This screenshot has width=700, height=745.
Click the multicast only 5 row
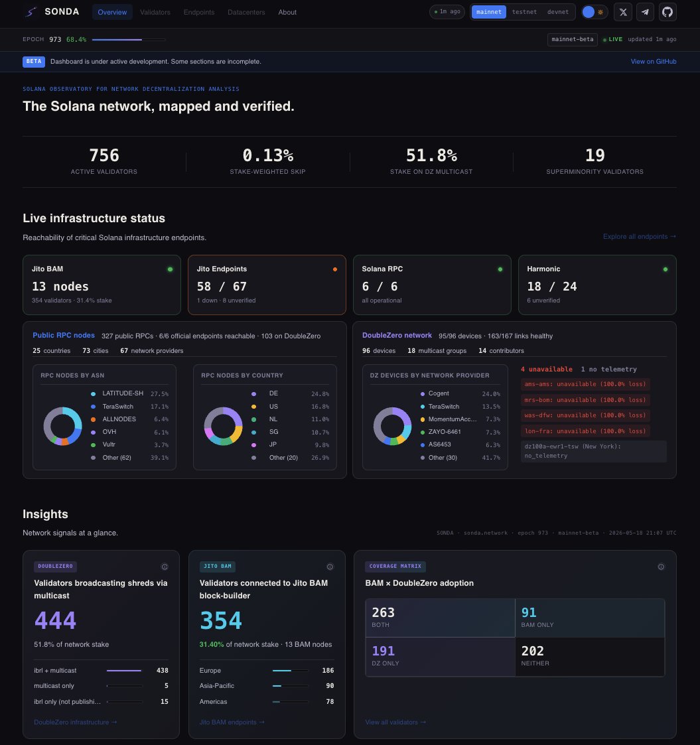101,685
